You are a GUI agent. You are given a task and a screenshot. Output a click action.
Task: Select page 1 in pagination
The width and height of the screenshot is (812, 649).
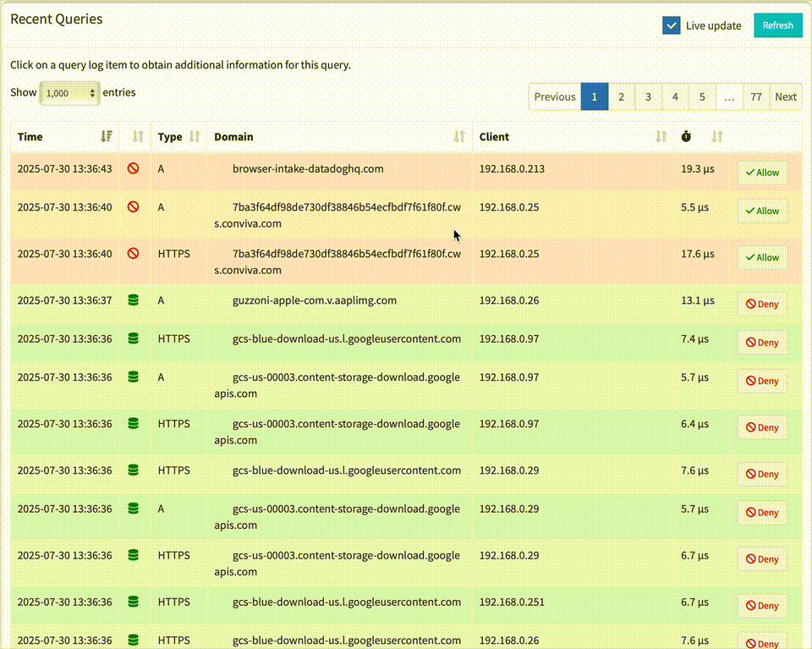pos(595,96)
